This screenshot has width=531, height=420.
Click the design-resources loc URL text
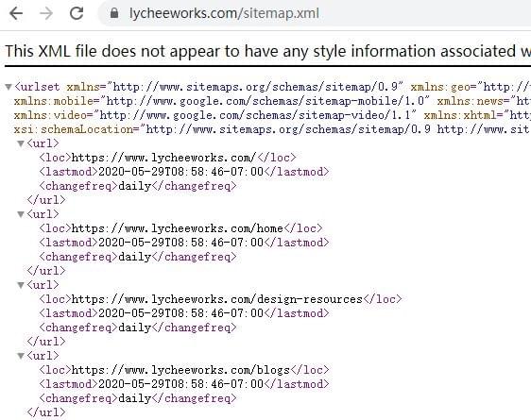(x=217, y=299)
